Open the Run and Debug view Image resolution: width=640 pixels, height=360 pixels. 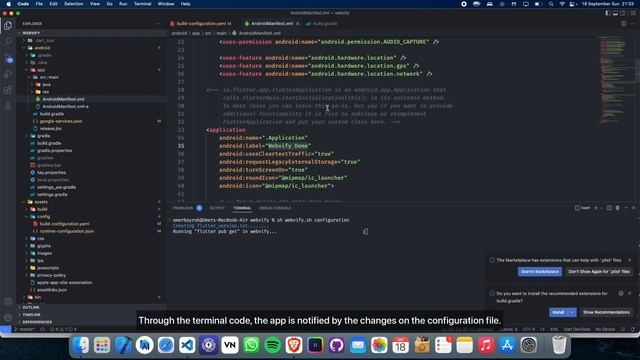click(x=8, y=74)
